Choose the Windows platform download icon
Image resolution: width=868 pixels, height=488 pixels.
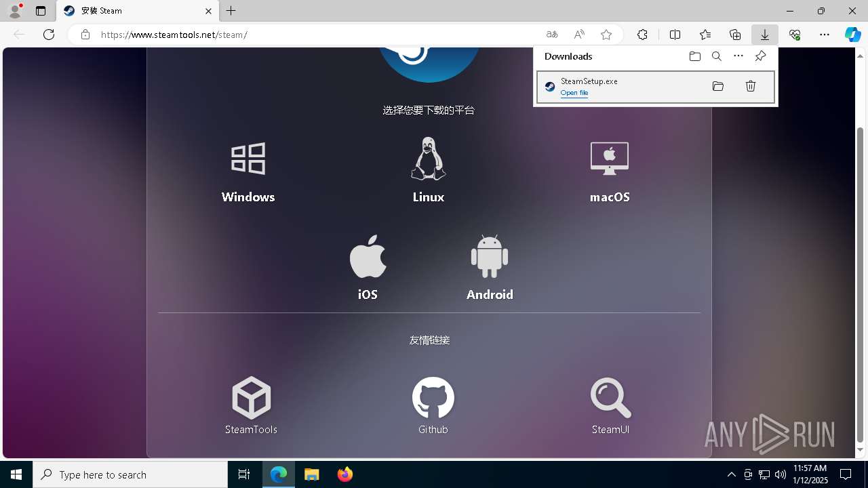click(x=248, y=159)
